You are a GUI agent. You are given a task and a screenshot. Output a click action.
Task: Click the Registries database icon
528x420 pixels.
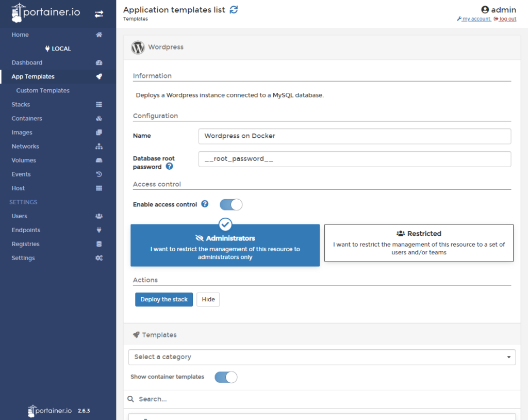point(99,244)
